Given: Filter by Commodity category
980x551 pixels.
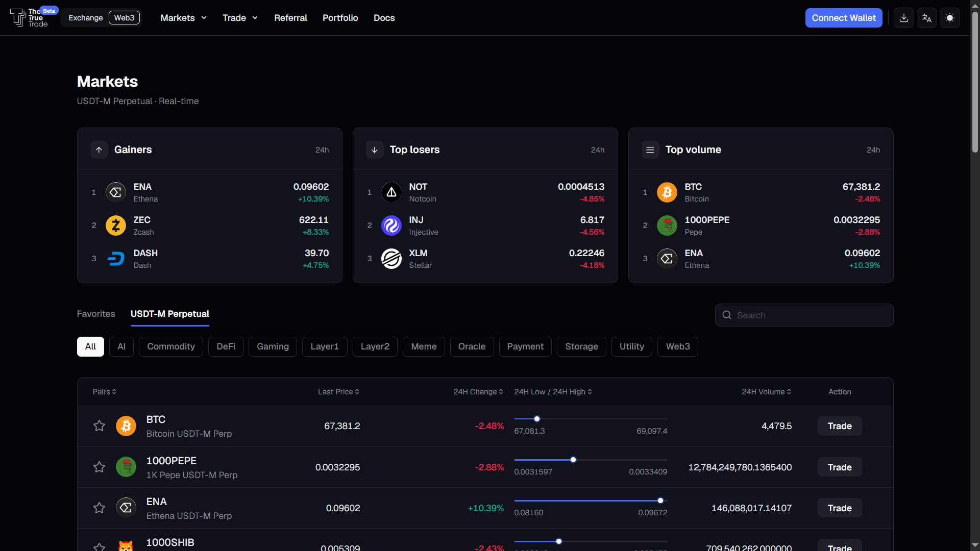Looking at the screenshot, I should (171, 346).
